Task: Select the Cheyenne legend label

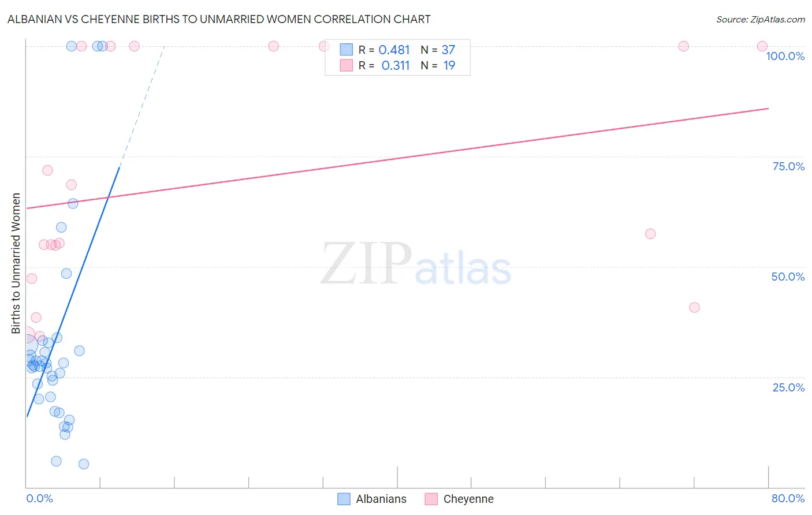Action: 468,499
